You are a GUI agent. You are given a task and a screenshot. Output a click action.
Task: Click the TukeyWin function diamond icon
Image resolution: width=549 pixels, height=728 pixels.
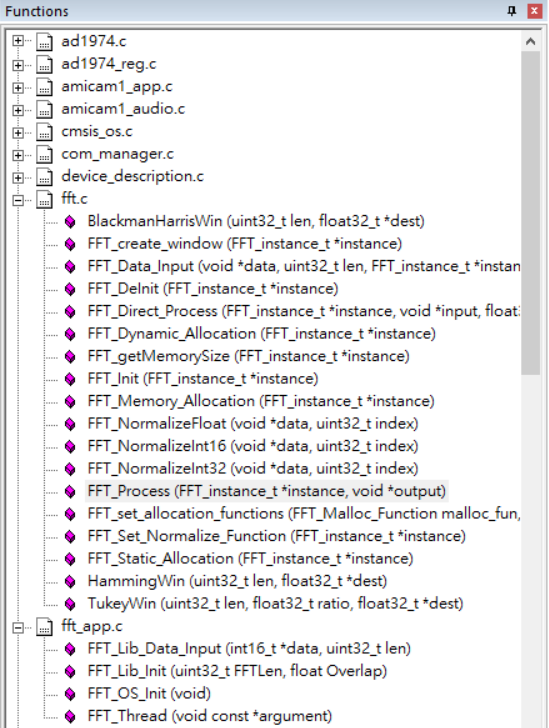pos(70,604)
